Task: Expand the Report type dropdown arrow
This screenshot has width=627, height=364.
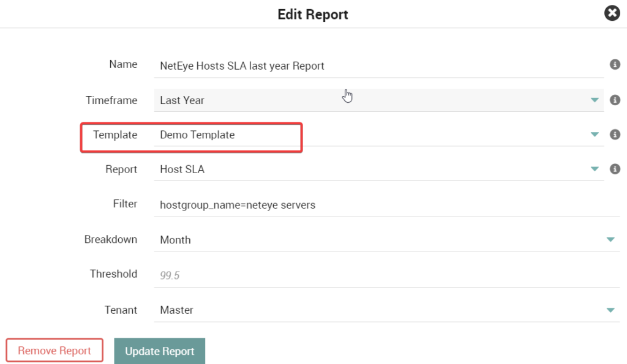Action: tap(595, 169)
